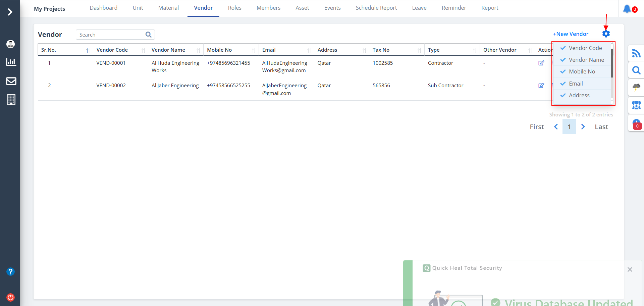Go to the Last page

pyautogui.click(x=601, y=127)
